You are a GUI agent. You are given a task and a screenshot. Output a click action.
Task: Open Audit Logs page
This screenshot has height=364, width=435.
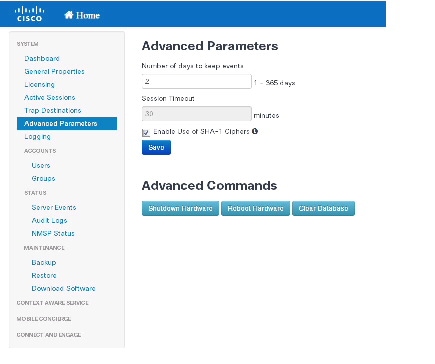pyautogui.click(x=49, y=220)
